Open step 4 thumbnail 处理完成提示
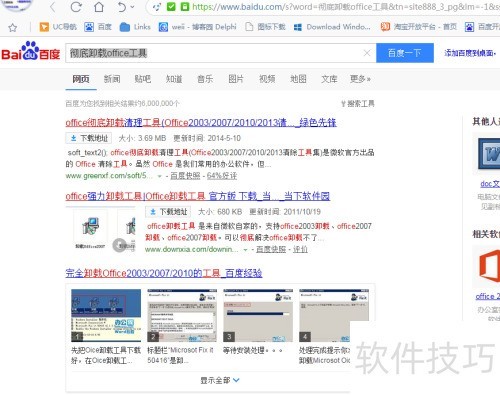 click(x=334, y=315)
